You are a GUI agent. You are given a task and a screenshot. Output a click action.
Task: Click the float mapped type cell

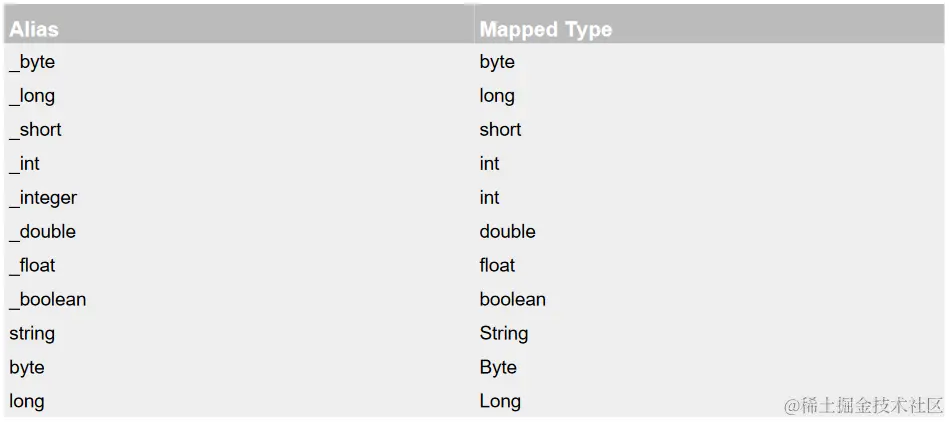(x=497, y=266)
